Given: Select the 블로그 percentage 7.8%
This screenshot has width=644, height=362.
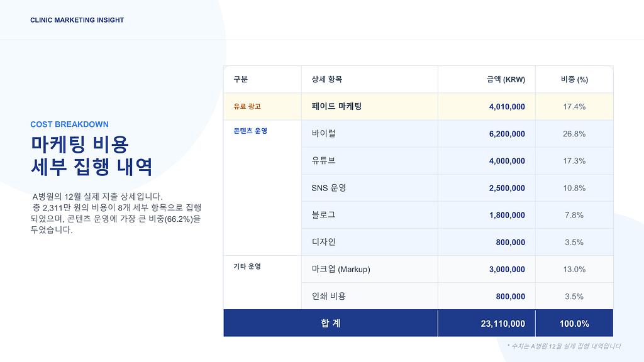Looking at the screenshot, I should click(x=574, y=215).
